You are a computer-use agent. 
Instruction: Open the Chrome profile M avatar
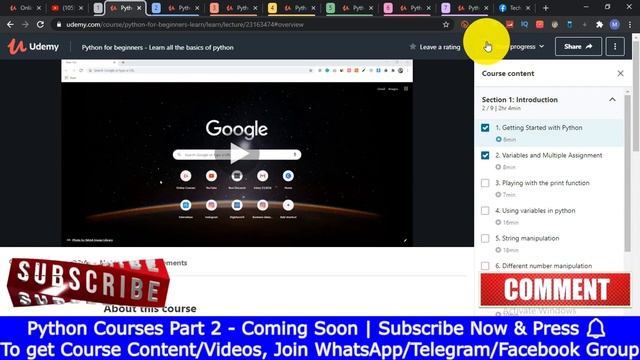[x=615, y=24]
